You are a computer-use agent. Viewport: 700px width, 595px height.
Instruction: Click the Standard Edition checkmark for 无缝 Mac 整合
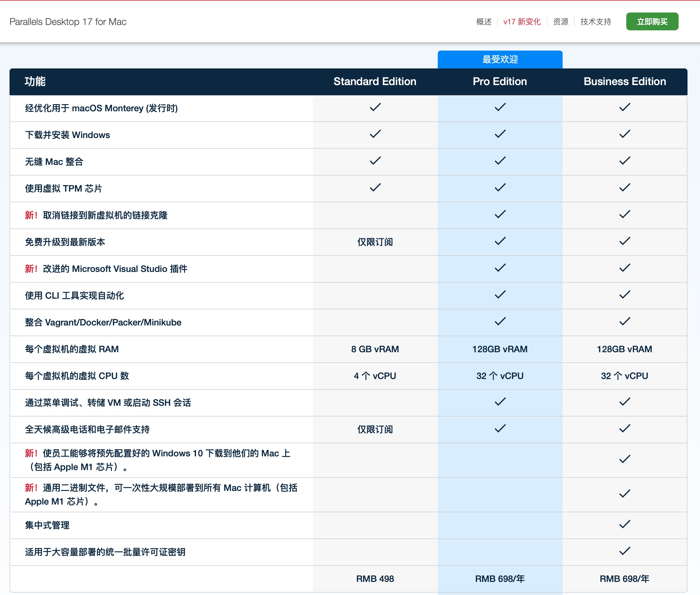click(x=375, y=161)
